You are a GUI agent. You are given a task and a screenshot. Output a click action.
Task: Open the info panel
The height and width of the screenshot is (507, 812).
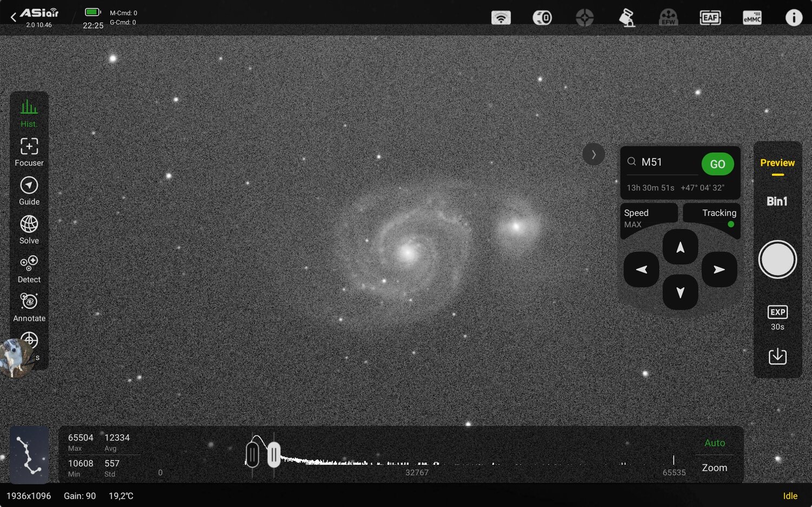(793, 17)
